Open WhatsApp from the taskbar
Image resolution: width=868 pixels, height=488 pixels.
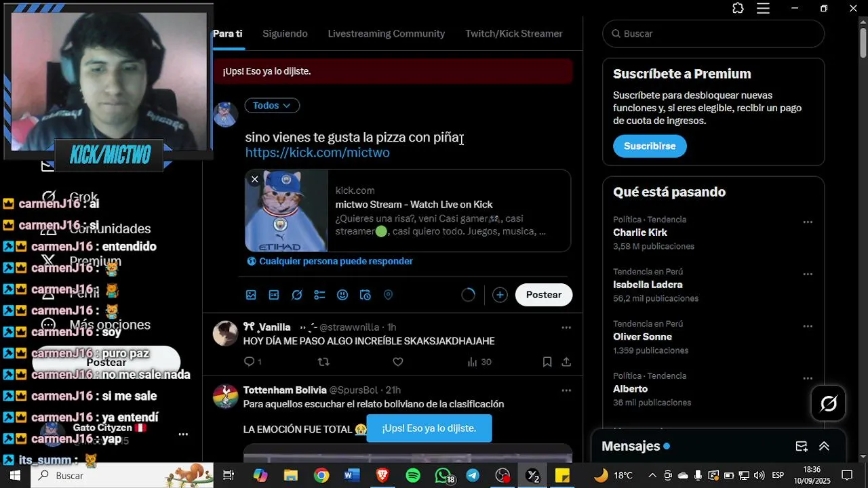point(443,476)
